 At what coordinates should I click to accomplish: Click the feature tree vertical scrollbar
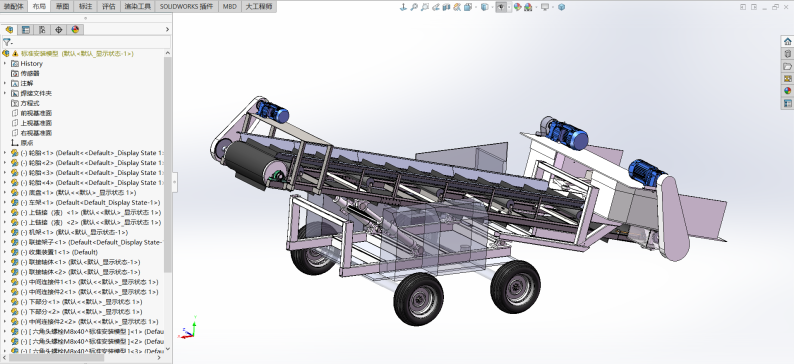[x=168, y=164]
